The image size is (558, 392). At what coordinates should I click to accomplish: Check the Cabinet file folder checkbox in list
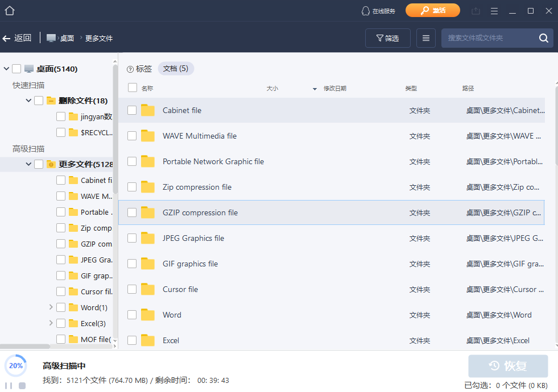(132, 110)
